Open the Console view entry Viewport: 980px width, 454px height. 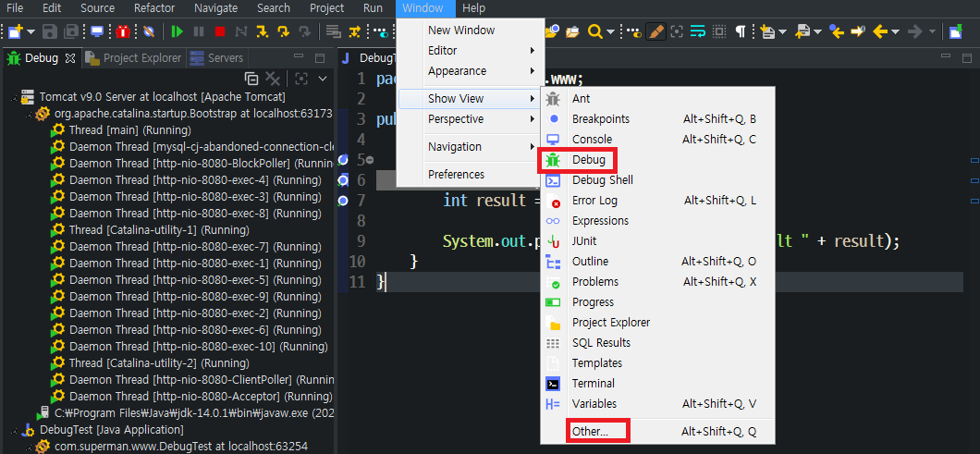[x=657, y=139]
